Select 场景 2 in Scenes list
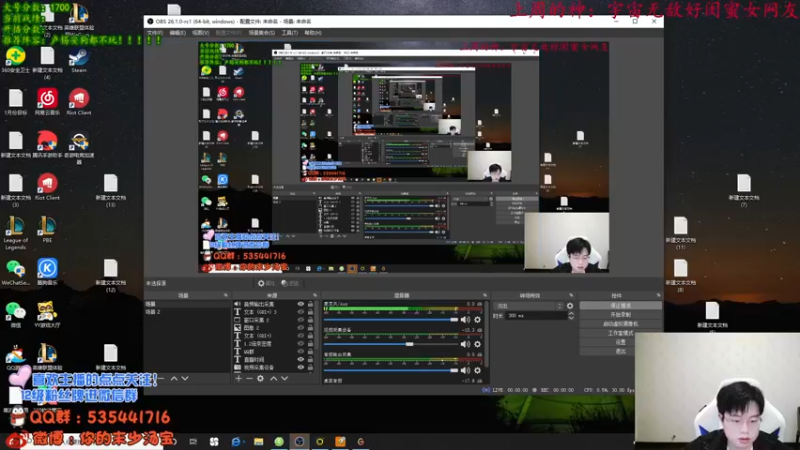Screen dimensions: 800x450 click(187, 312)
